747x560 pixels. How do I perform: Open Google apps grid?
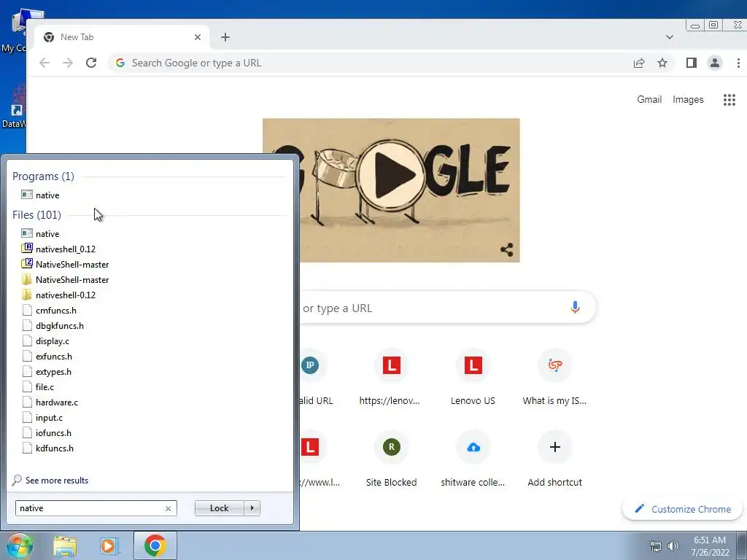729,99
